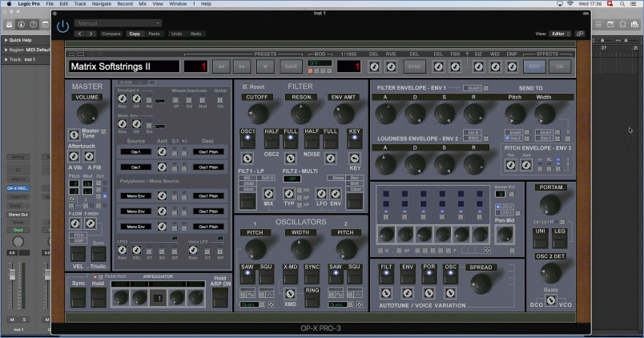Toggle oscillator 1 SAW waveform switch

point(248,276)
